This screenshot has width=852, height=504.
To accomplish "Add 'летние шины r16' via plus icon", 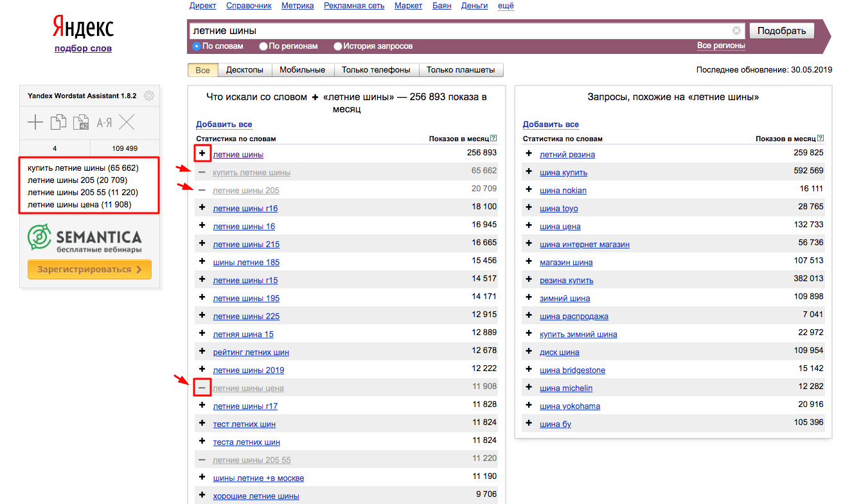I will pyautogui.click(x=202, y=208).
